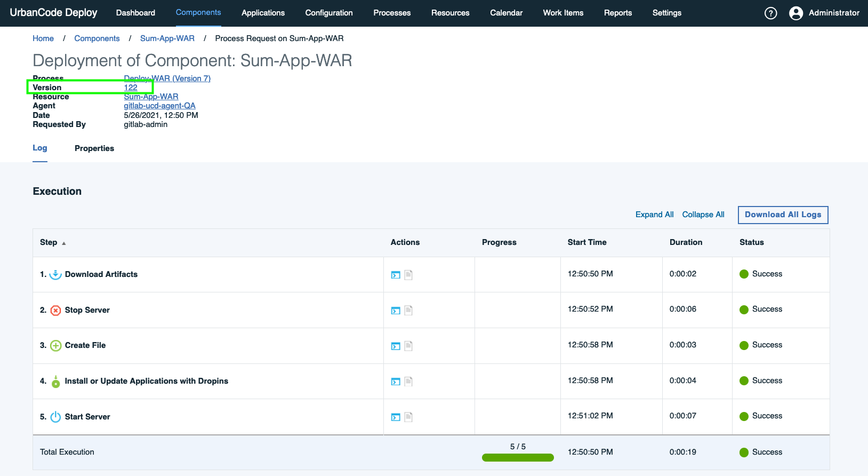
Task: Click the Create File green plus icon
Action: pyautogui.click(x=55, y=346)
